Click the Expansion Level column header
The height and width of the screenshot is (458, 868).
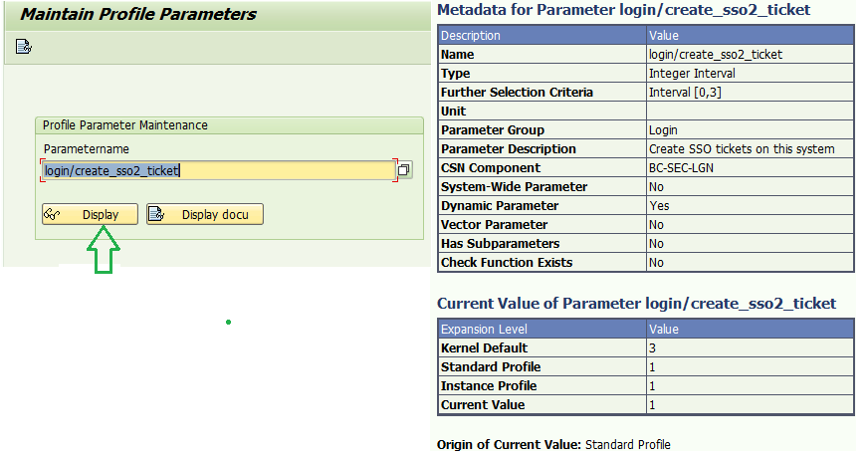pos(541,330)
